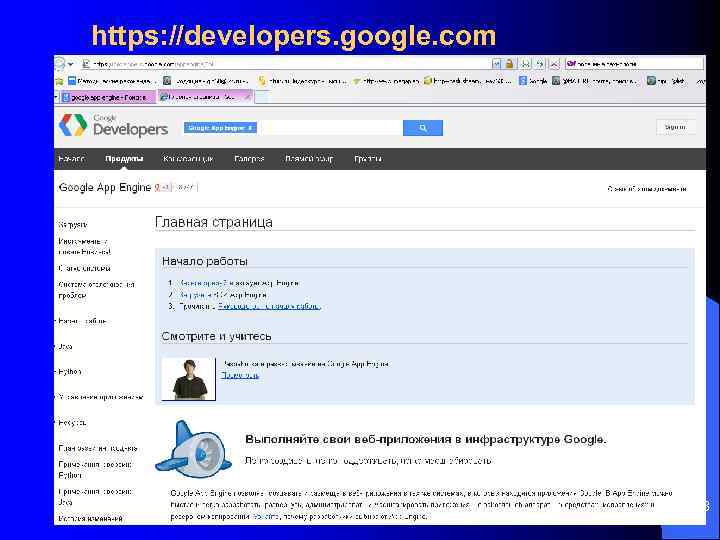This screenshot has width=720, height=540.
Task: Open the Загрузки sidebar link
Action: [73, 225]
